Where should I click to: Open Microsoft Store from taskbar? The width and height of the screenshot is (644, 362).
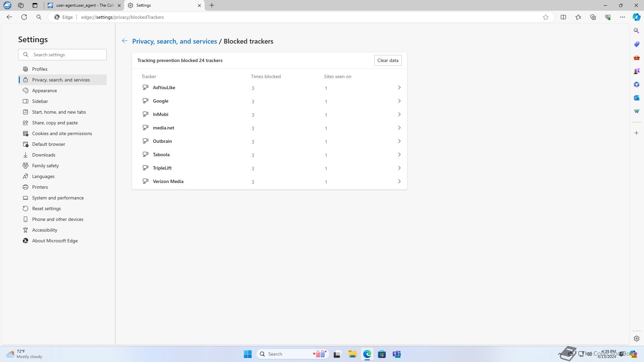coord(382,354)
